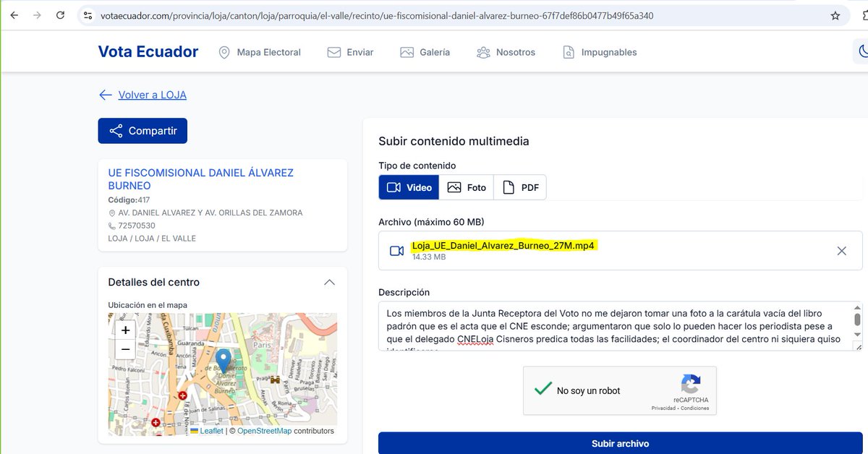Click the description scrollbar thumb
This screenshot has height=454, width=868.
(857, 320)
